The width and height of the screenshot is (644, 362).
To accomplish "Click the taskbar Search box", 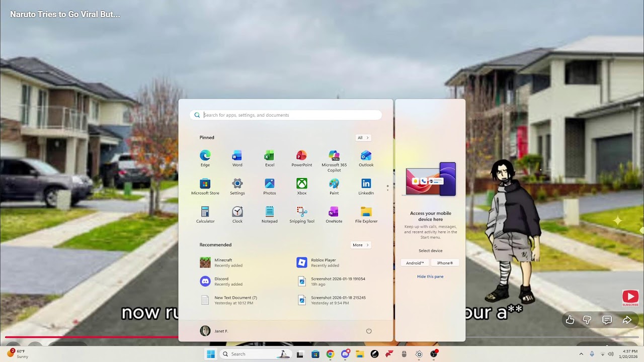I will point(255,354).
